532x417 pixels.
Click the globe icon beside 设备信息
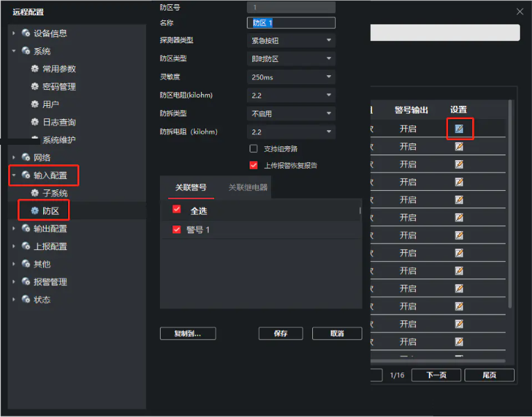(26, 33)
